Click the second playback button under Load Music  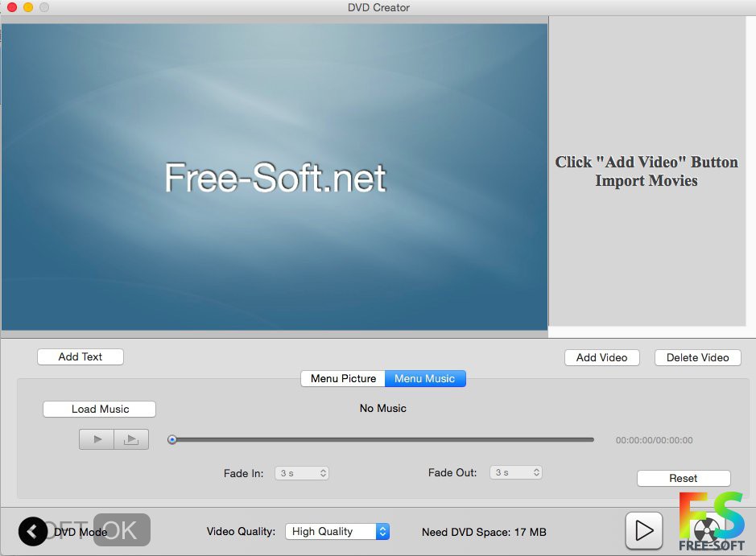(131, 439)
